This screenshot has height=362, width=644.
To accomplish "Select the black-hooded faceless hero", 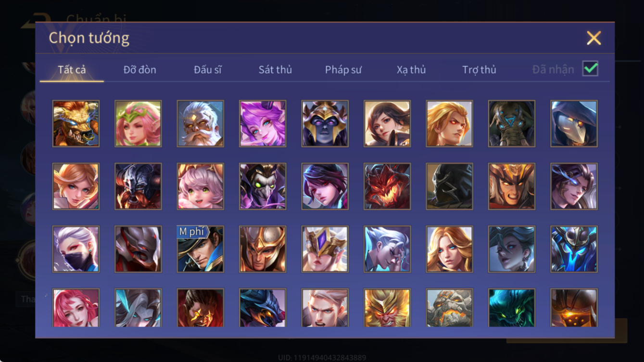I will pyautogui.click(x=449, y=187).
